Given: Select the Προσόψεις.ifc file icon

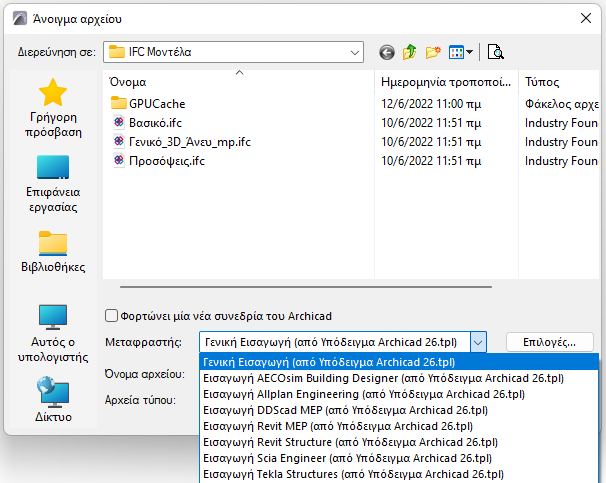Looking at the screenshot, I should point(119,160).
